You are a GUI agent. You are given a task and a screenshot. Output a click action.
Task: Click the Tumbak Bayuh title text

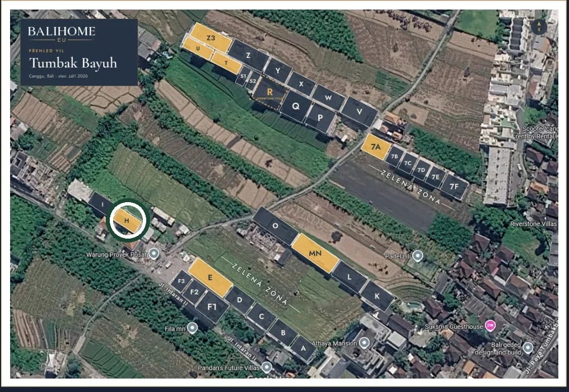pos(73,63)
